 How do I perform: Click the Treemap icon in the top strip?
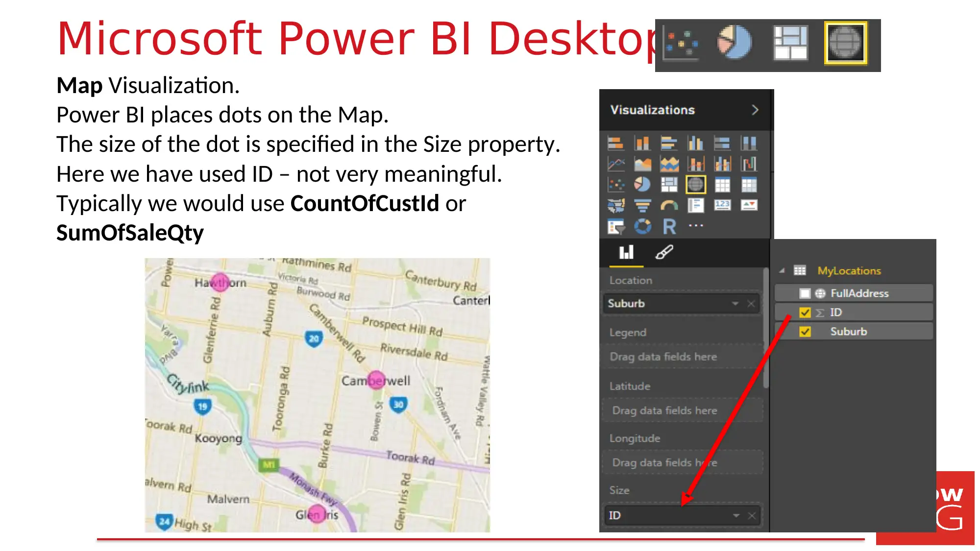(x=790, y=43)
